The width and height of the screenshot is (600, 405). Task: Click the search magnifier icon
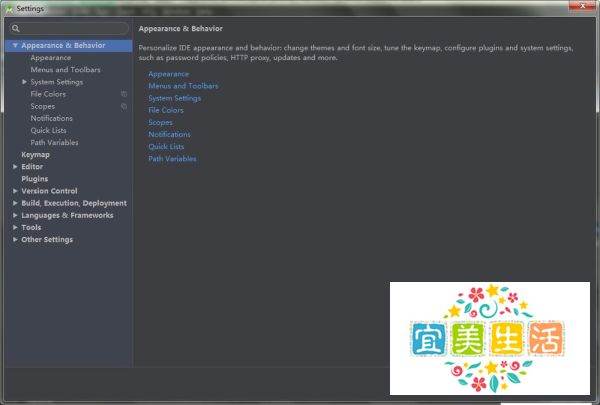(x=16, y=28)
